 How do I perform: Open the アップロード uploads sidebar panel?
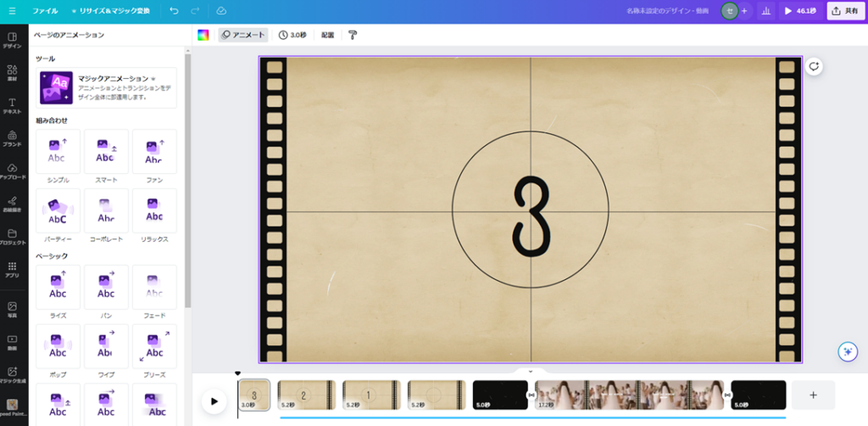click(12, 171)
